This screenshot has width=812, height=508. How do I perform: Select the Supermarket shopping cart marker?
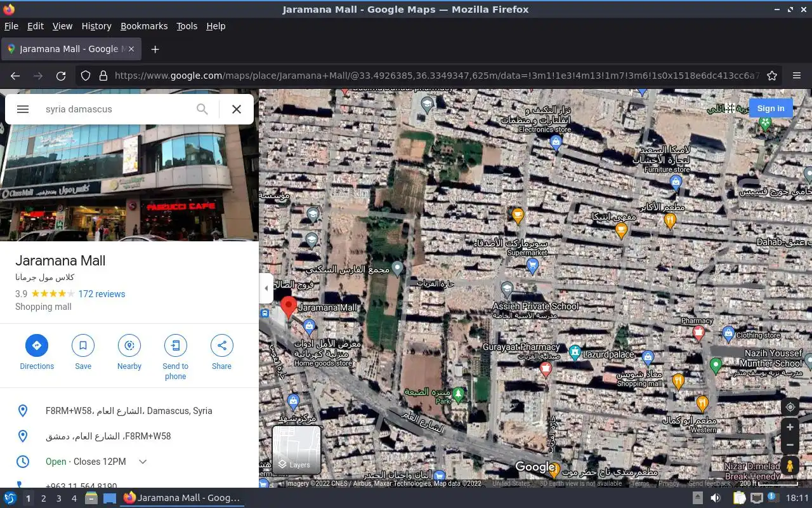(x=533, y=265)
